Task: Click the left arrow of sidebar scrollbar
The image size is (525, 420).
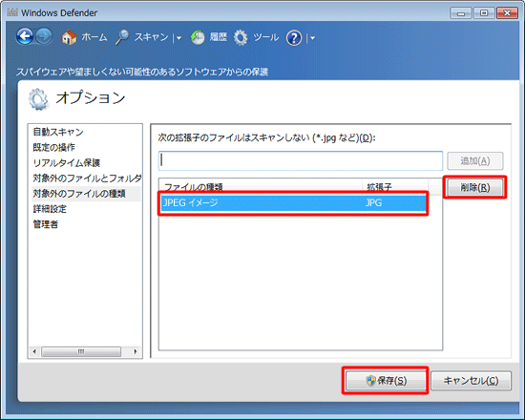Action: point(34,351)
